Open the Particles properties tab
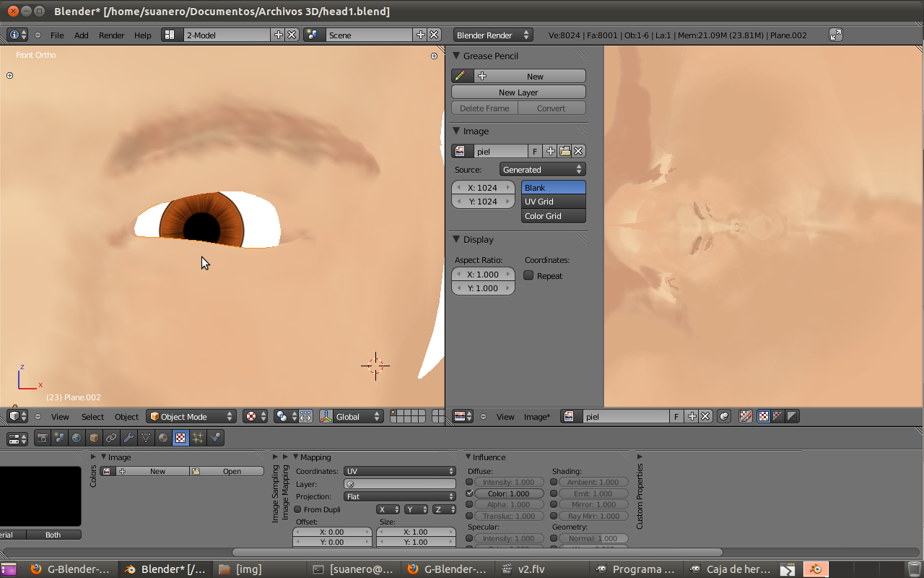This screenshot has width=924, height=578. click(198, 438)
